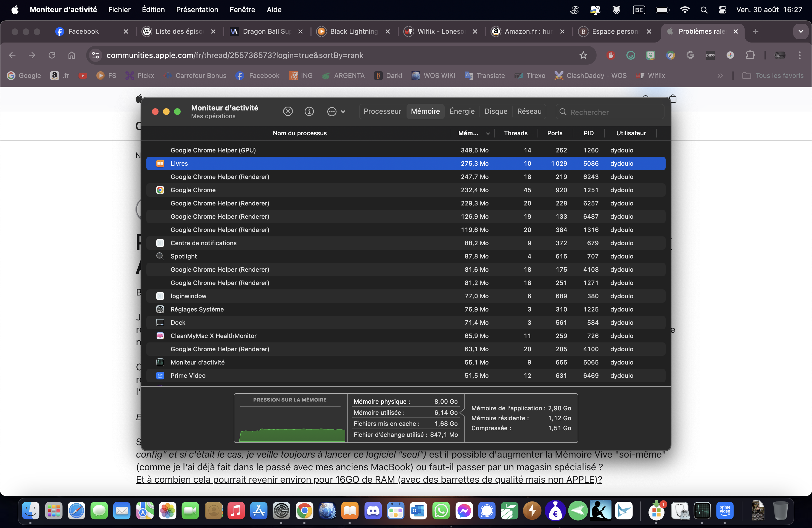The width and height of the screenshot is (812, 528).
Task: Select the Disque tab
Action: coord(495,112)
